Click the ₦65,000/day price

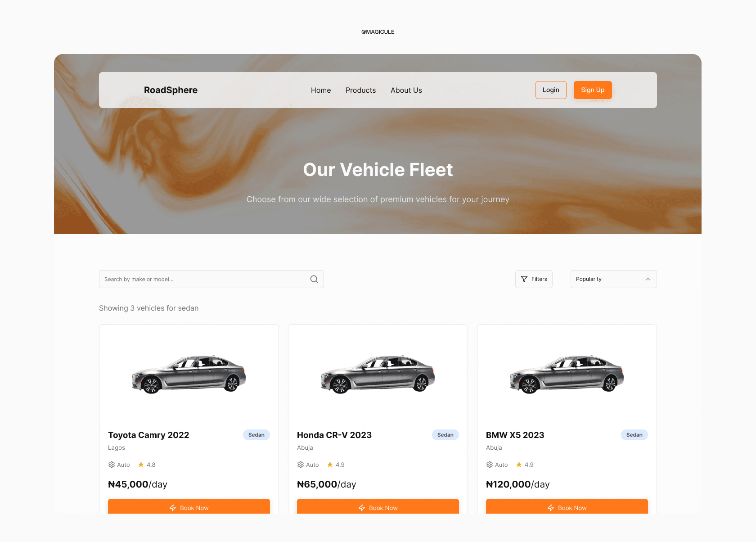(x=327, y=484)
